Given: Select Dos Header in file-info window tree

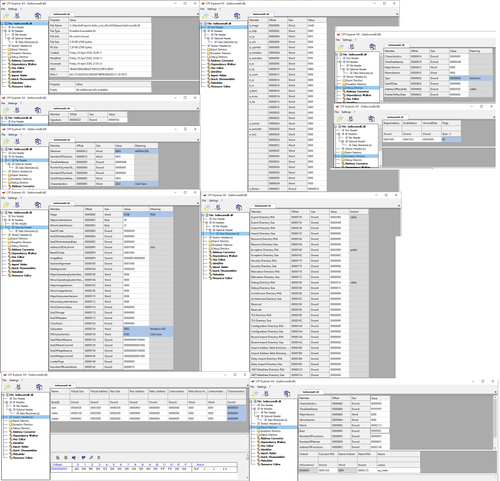Looking at the screenshot, I should 17,27.
